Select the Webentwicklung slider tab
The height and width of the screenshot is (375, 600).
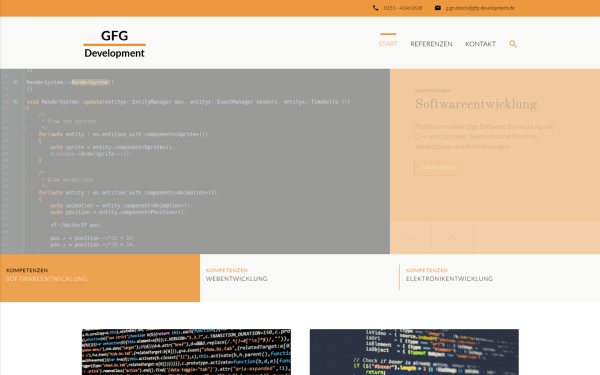[x=300, y=278]
